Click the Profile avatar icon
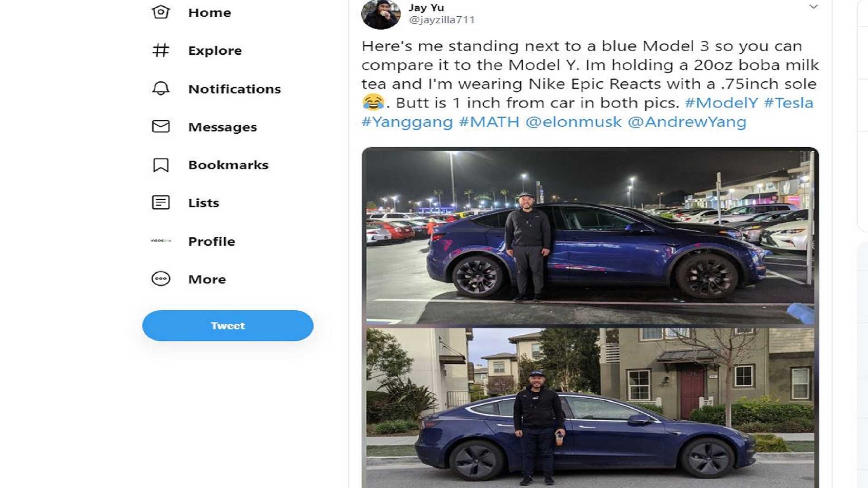868x488 pixels. pyautogui.click(x=160, y=241)
